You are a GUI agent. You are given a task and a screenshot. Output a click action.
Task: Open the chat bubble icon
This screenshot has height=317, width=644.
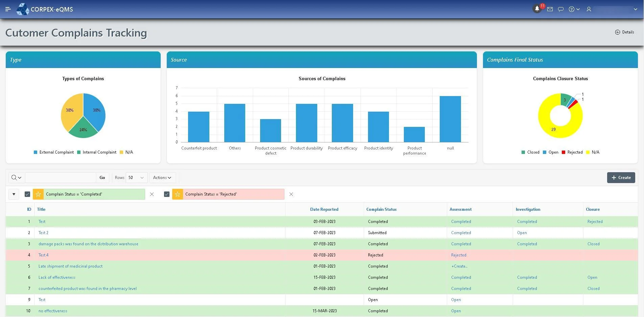click(560, 9)
